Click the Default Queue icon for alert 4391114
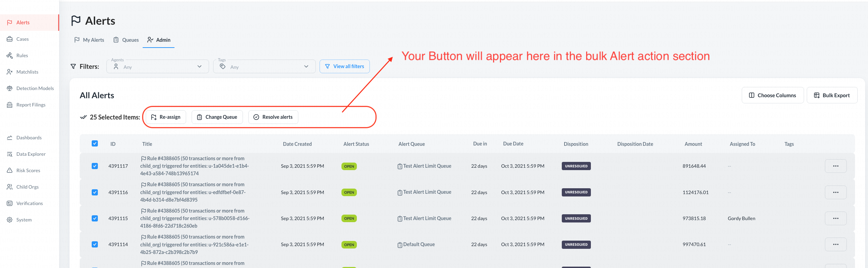The height and width of the screenshot is (268, 868). pos(400,245)
